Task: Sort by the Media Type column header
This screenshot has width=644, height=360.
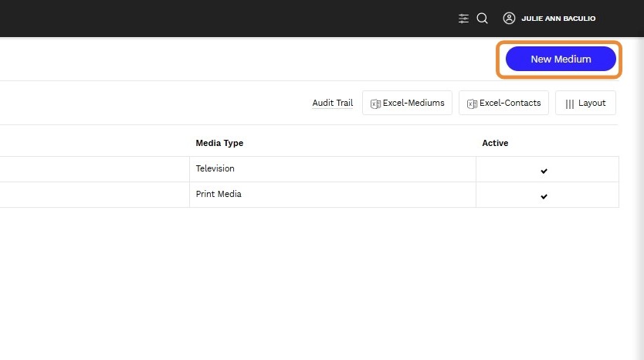Action: [219, 143]
